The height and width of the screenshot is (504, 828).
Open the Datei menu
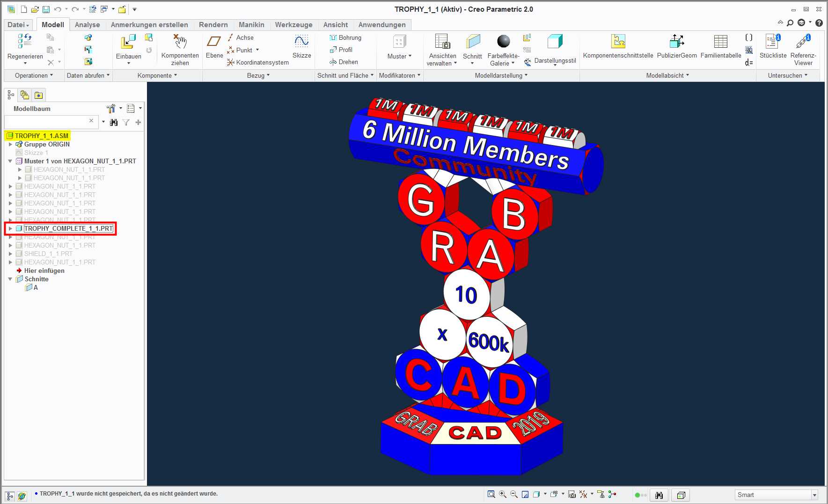click(18, 25)
